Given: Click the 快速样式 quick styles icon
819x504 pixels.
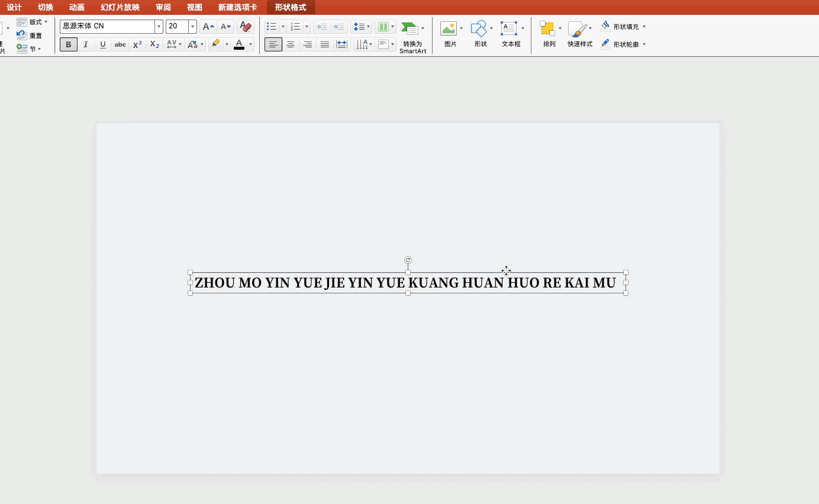Looking at the screenshot, I should (576, 28).
